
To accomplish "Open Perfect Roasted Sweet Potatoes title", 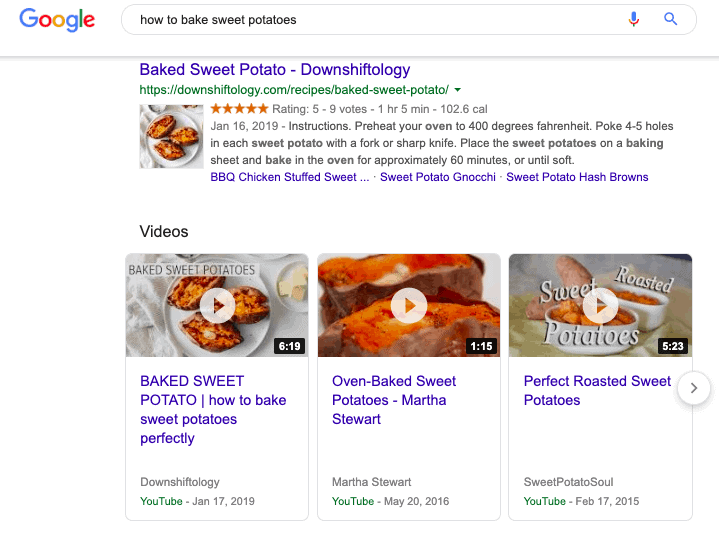I will pyautogui.click(x=597, y=391).
